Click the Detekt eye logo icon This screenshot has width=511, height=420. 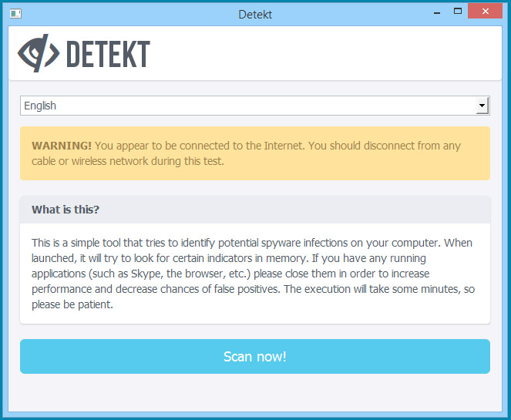39,53
